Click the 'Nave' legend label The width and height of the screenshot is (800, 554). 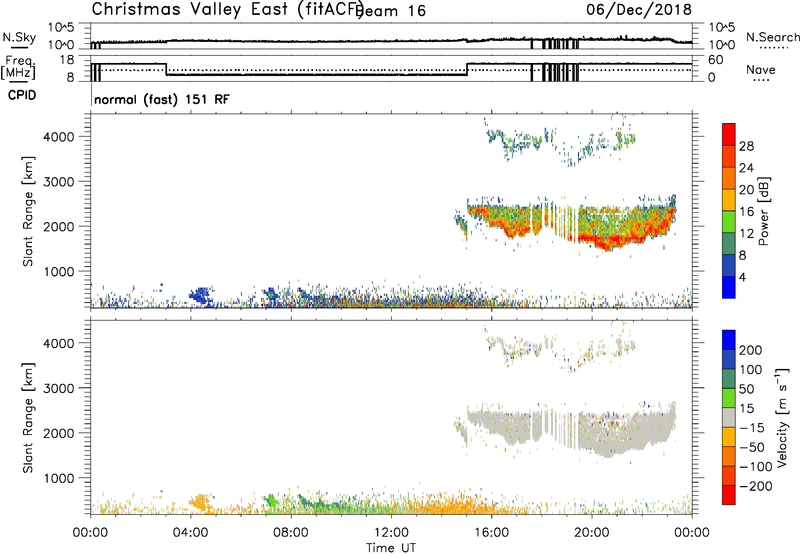760,70
